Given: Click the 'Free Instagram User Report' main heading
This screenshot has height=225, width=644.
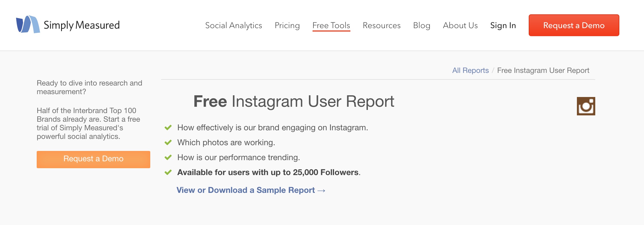Looking at the screenshot, I should tap(294, 101).
